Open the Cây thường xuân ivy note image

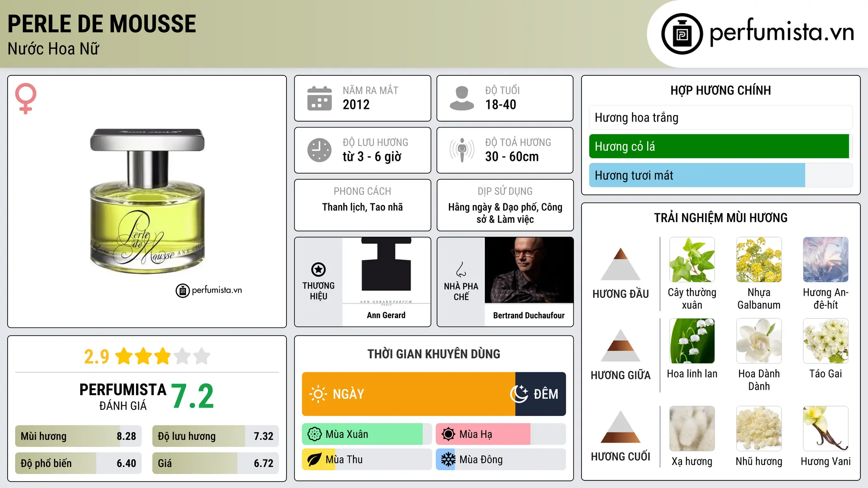(x=692, y=260)
